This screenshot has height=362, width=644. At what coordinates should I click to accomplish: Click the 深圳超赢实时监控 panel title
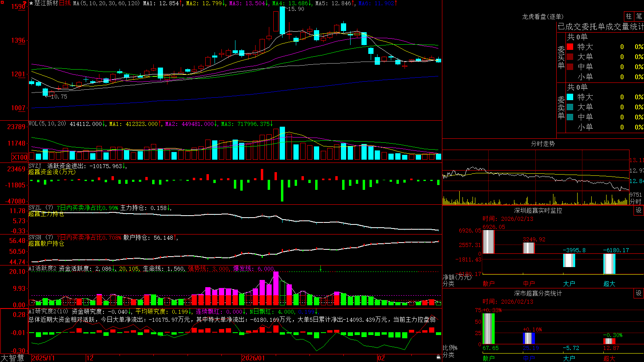click(538, 210)
